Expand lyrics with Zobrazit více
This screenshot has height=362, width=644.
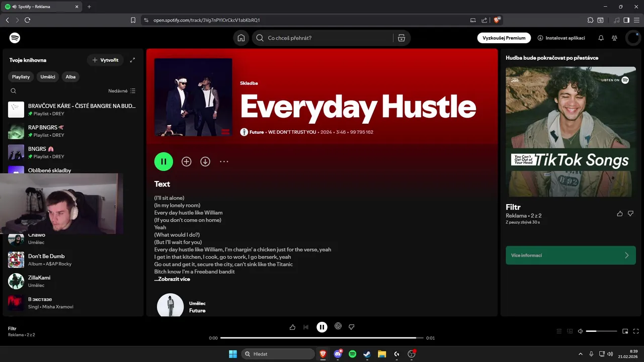[x=172, y=279]
